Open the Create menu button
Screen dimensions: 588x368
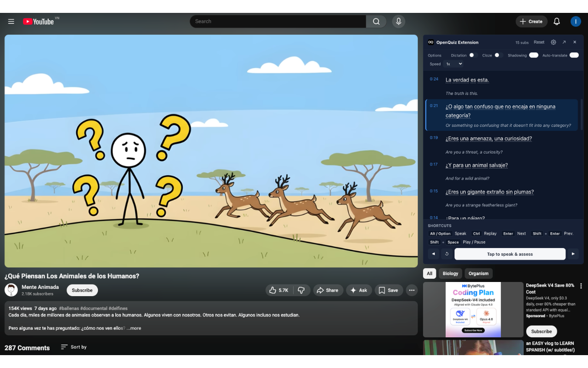click(x=531, y=22)
